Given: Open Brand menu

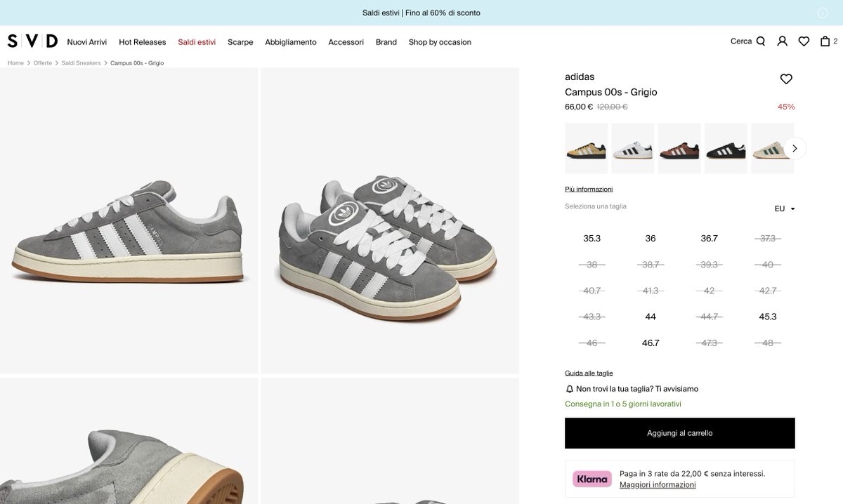Looking at the screenshot, I should (386, 42).
